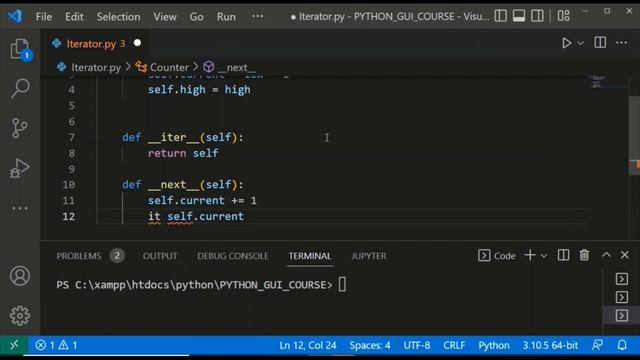The height and width of the screenshot is (360, 640).
Task: Switch to the JUPYTER panel tab
Action: [x=369, y=256]
